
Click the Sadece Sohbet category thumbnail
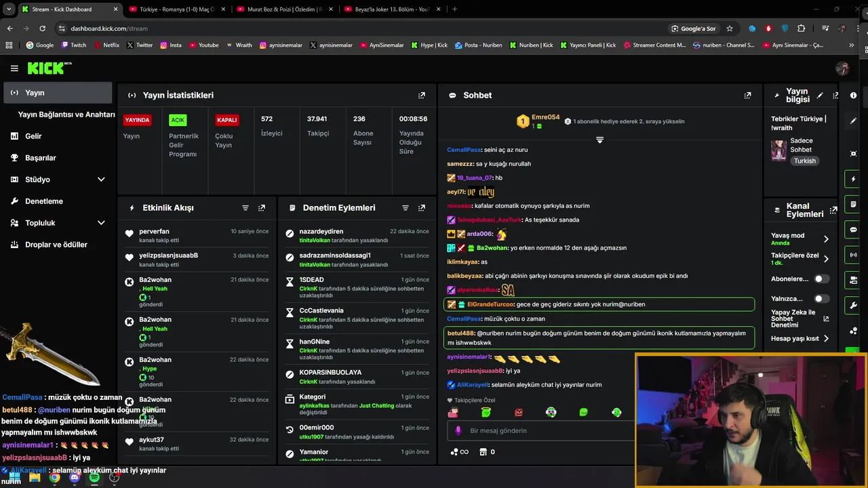coord(778,150)
